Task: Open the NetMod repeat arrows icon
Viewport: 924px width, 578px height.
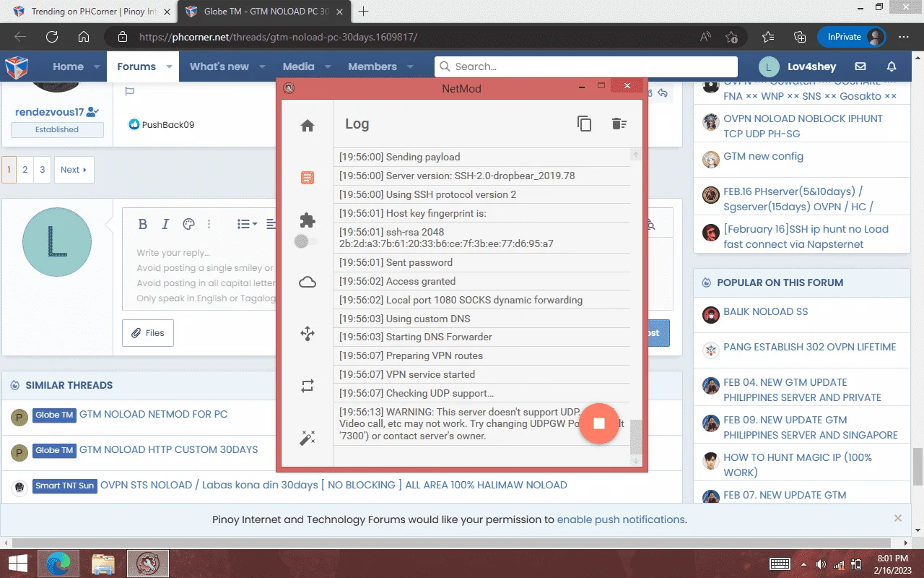Action: (308, 386)
